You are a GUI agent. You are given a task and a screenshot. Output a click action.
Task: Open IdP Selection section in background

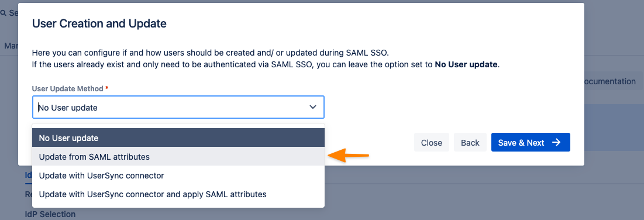click(x=50, y=214)
